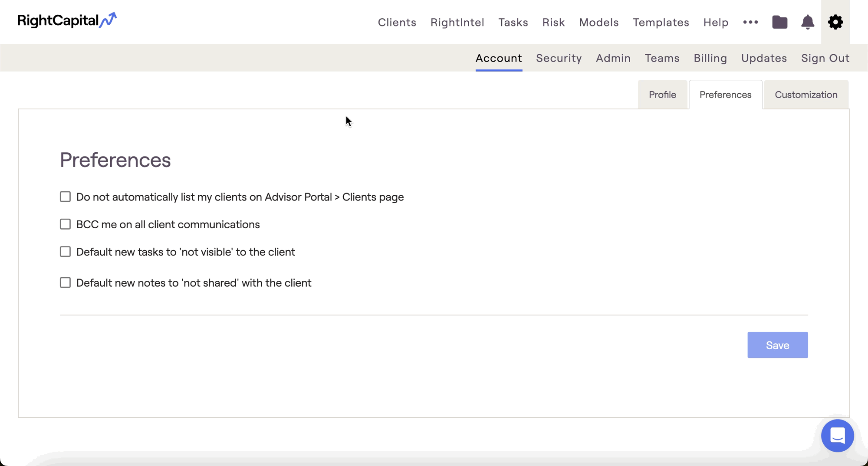This screenshot has height=466, width=868.
Task: Open RightIntel from the top menu
Action: coord(457,22)
